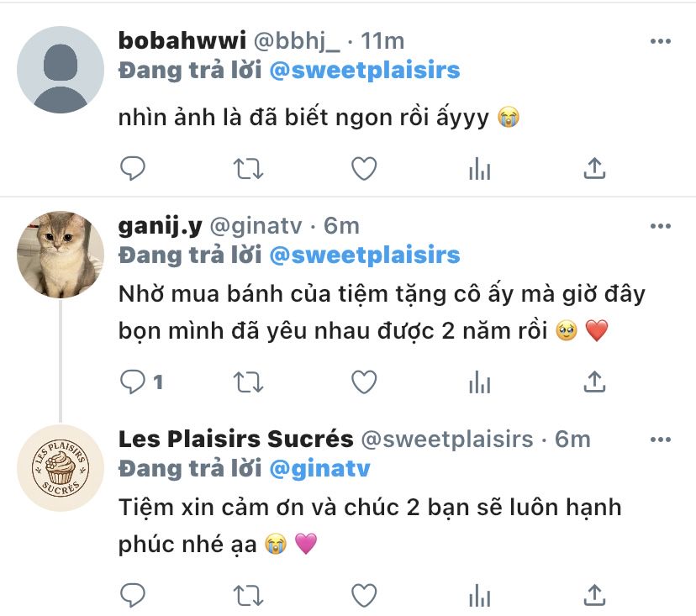Open more options for ganij.y's tweet

point(660,225)
